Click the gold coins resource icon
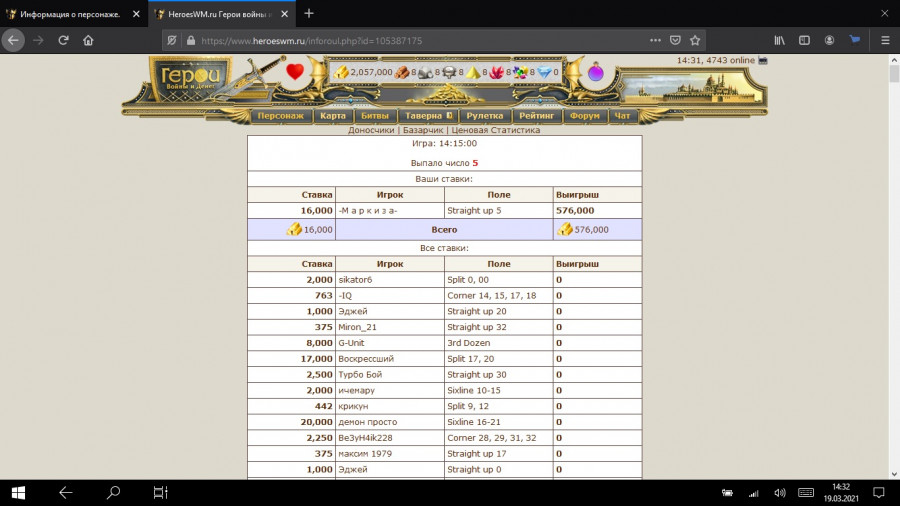This screenshot has width=900, height=506. 342,72
